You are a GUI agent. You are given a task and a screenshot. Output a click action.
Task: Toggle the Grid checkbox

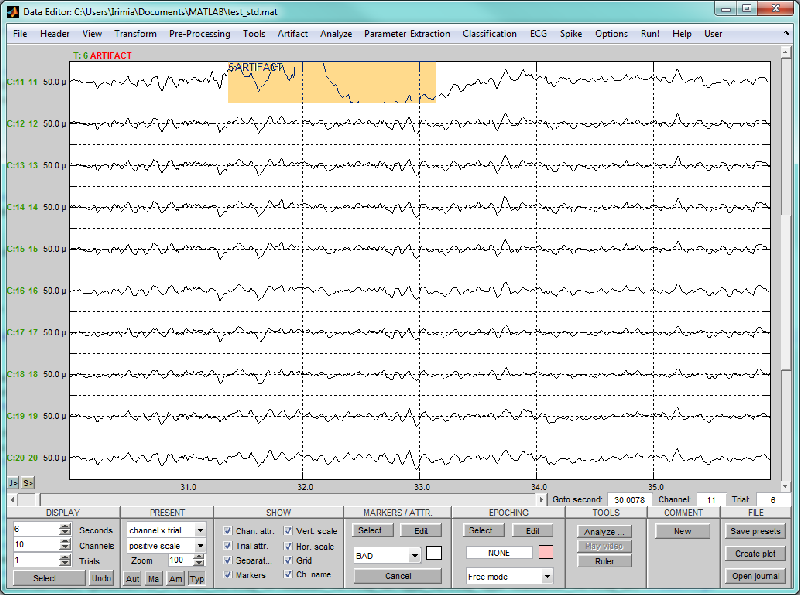point(288,560)
